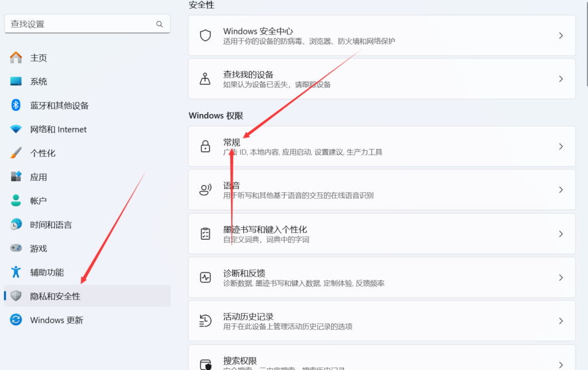The image size is (588, 370).
Task: Expand the 活动历史记录 chevron
Action: [560, 321]
